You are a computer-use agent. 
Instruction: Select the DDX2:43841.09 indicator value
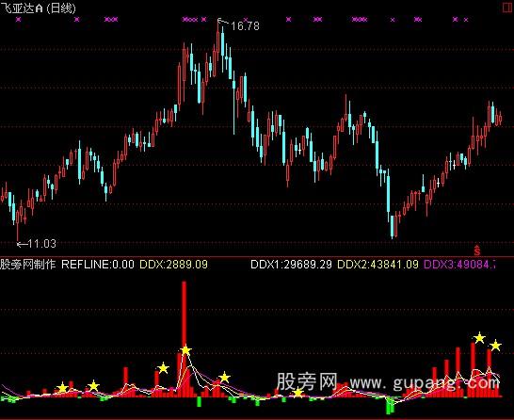[377, 265]
